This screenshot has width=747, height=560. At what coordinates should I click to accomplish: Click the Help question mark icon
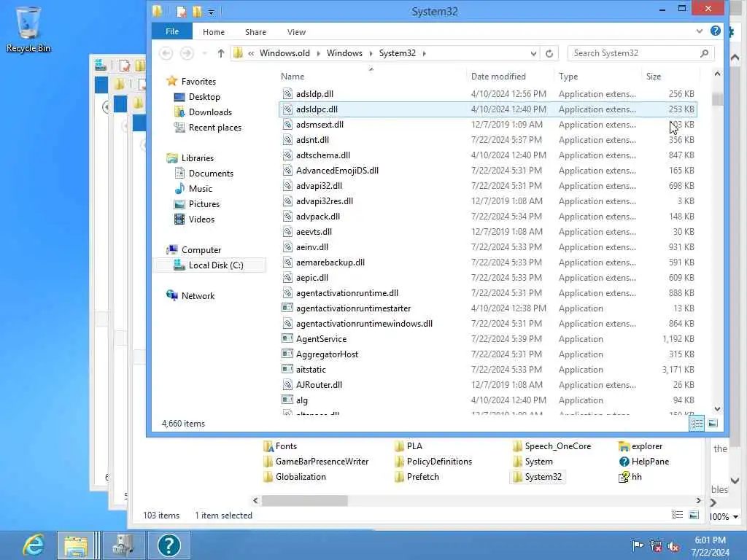click(715, 31)
